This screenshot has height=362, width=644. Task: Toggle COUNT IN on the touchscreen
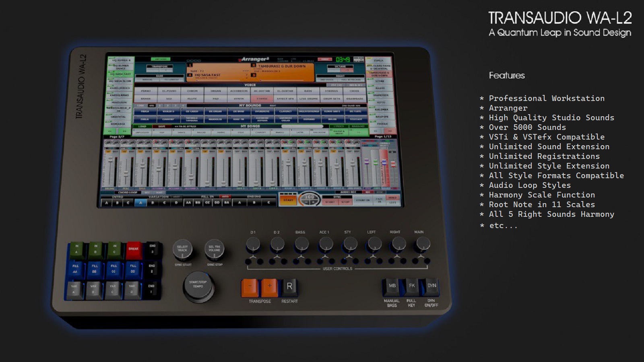click(x=363, y=200)
